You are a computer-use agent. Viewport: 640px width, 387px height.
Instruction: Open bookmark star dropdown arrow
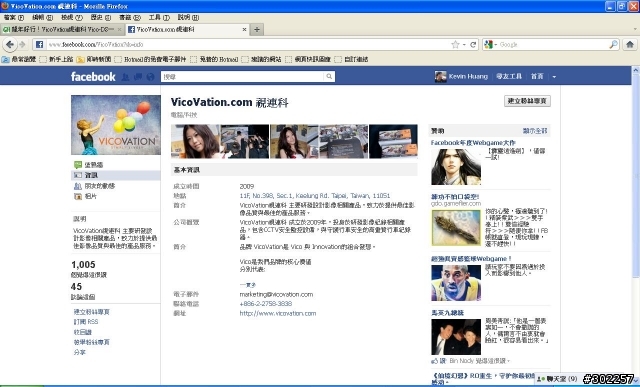point(464,44)
